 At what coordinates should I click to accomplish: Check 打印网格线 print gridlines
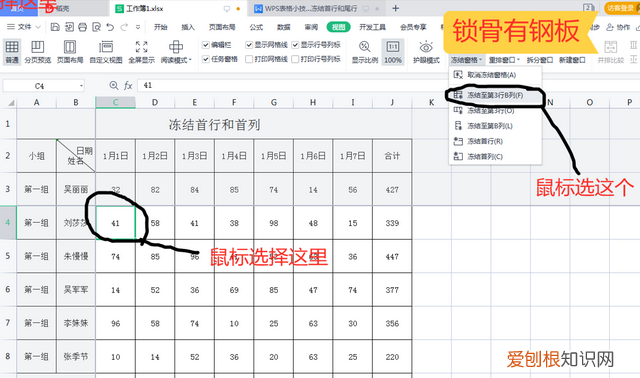[x=249, y=59]
